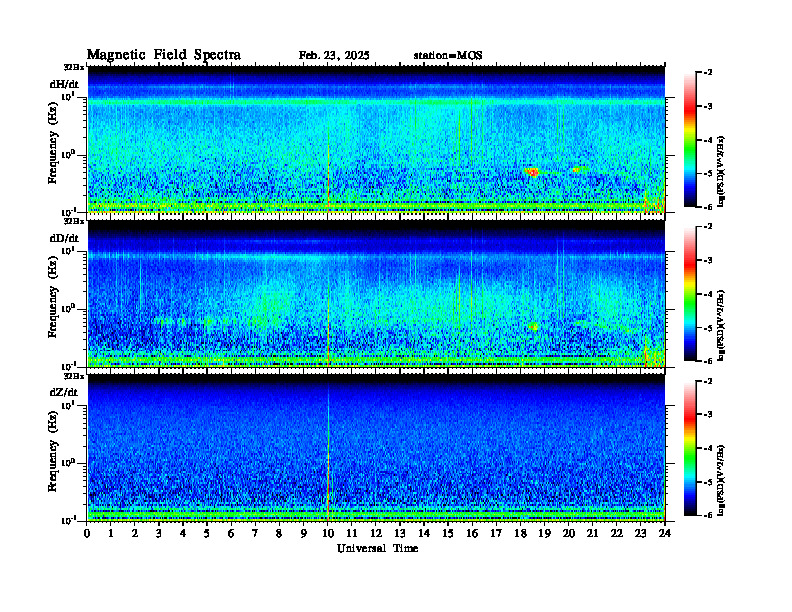792x612 pixels.
Task: Click the "Magnetic Field Spectra" title
Action: (164, 55)
